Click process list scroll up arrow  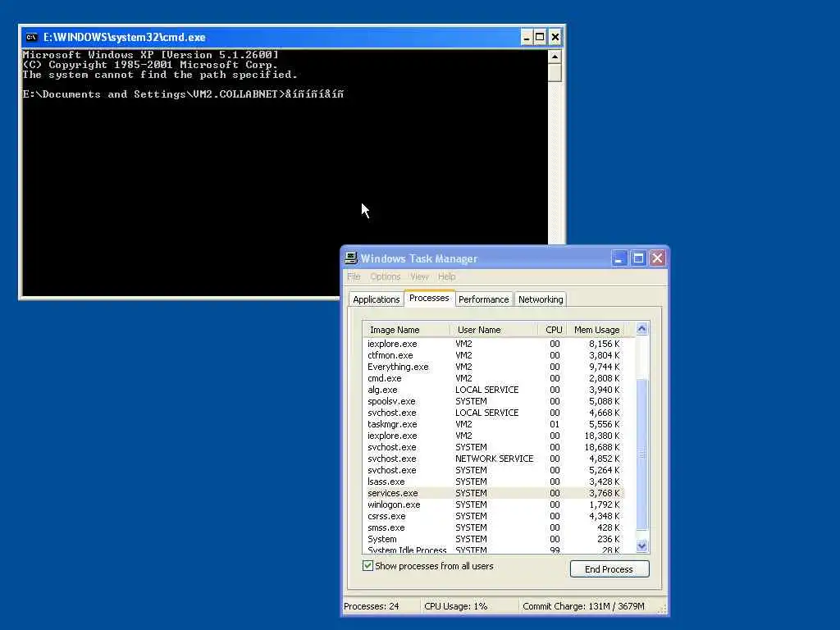(x=641, y=329)
